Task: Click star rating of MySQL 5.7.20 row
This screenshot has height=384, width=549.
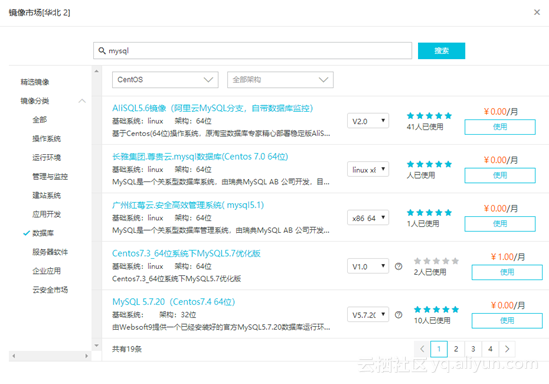Action: click(x=436, y=309)
